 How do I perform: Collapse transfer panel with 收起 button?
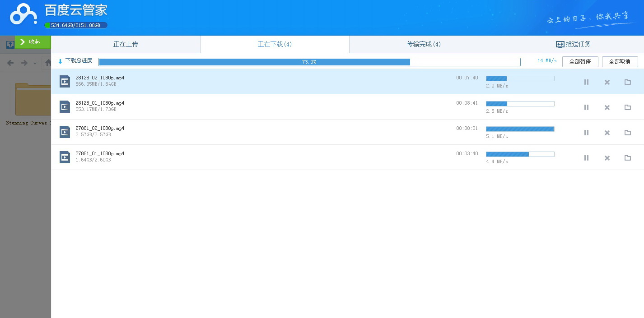33,42
